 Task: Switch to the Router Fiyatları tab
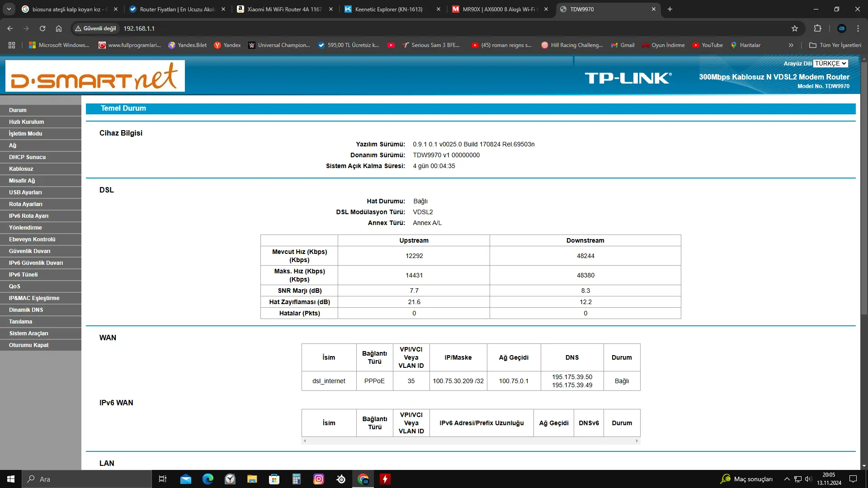coord(176,9)
